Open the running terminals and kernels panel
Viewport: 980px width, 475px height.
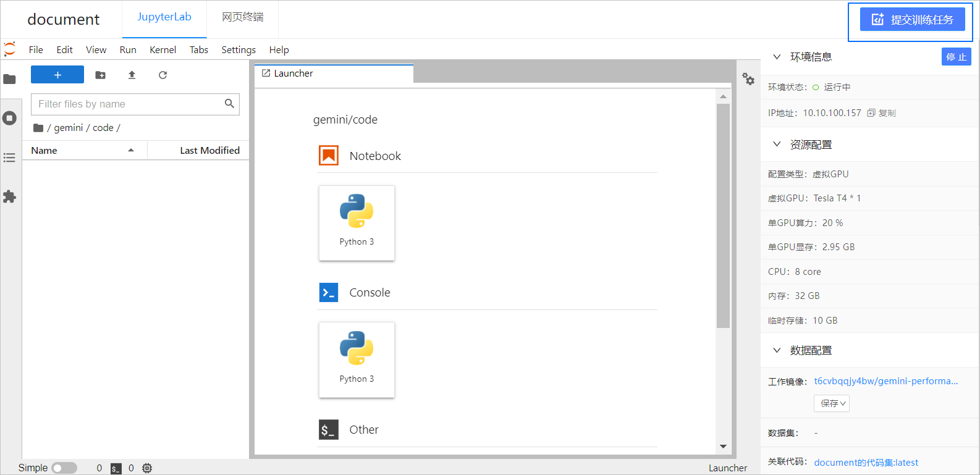[9, 118]
